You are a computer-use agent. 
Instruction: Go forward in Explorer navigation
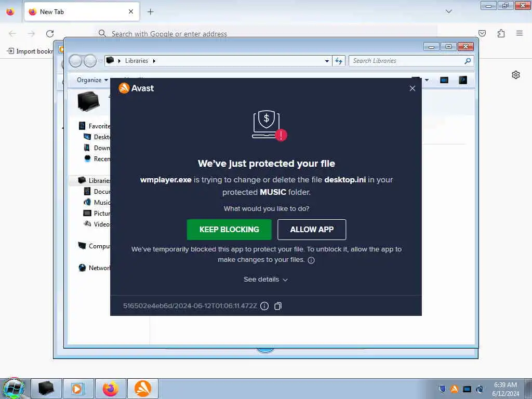coord(90,61)
